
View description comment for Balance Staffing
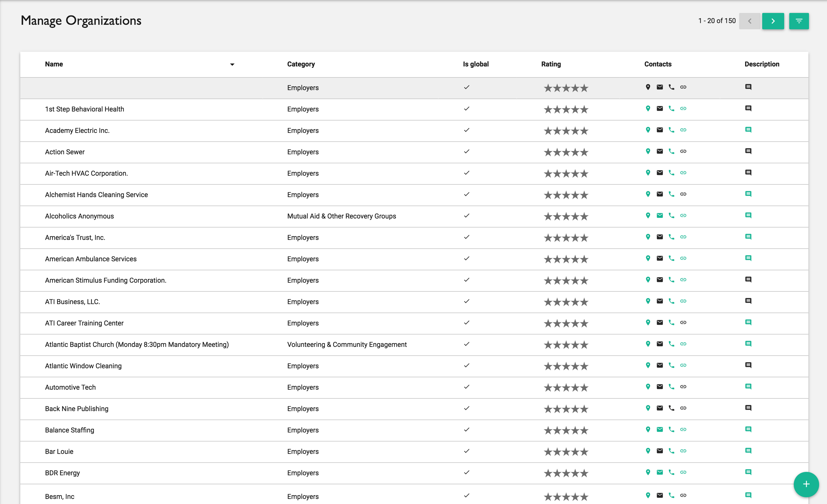(748, 429)
